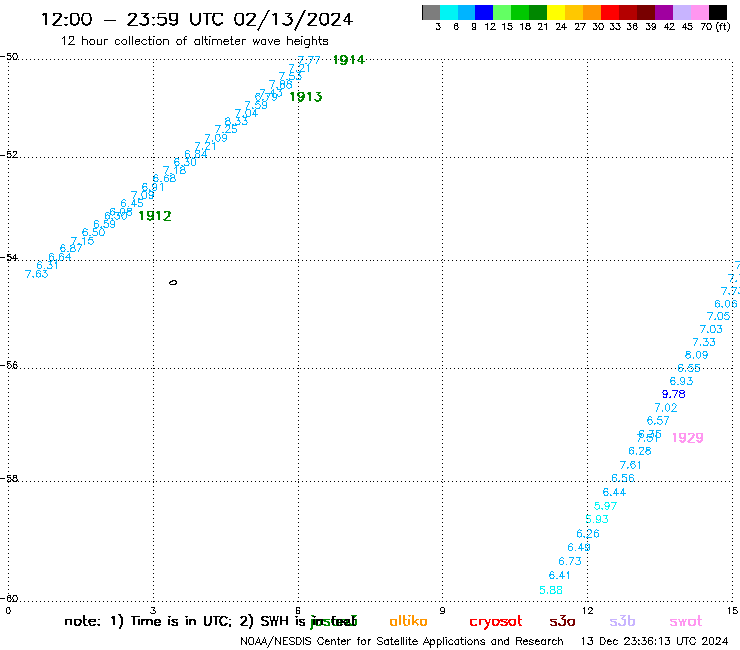Select the bright red legend swatch

click(x=610, y=12)
